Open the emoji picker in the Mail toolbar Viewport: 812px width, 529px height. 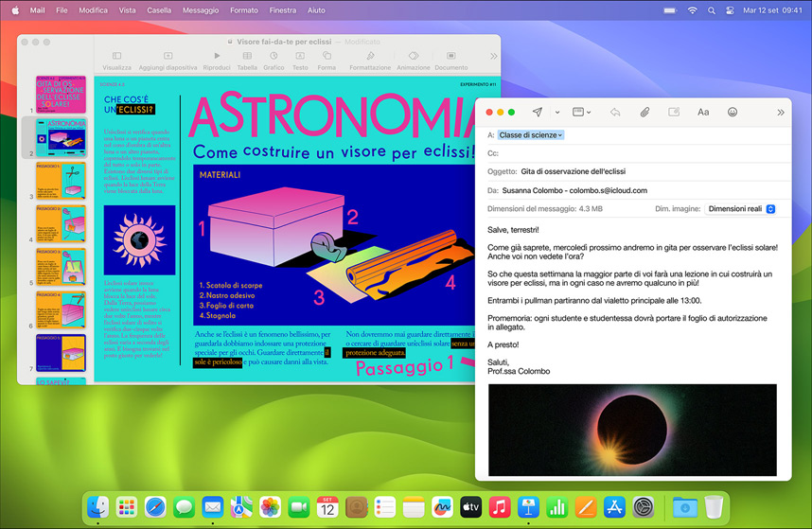pos(733,112)
